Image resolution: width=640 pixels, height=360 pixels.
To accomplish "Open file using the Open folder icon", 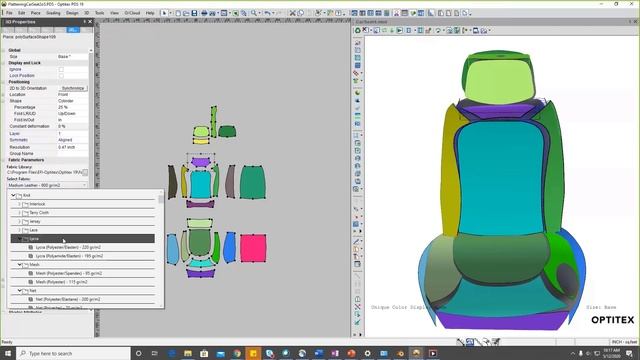I will tap(186, 13).
